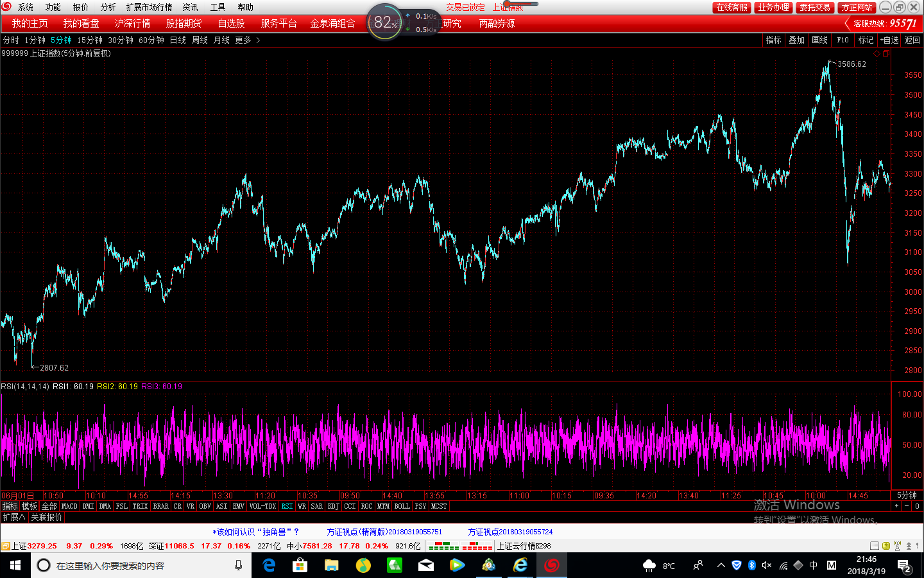The height and width of the screenshot is (578, 924).
Task: Open the 报价 menu
Action: [x=81, y=7]
